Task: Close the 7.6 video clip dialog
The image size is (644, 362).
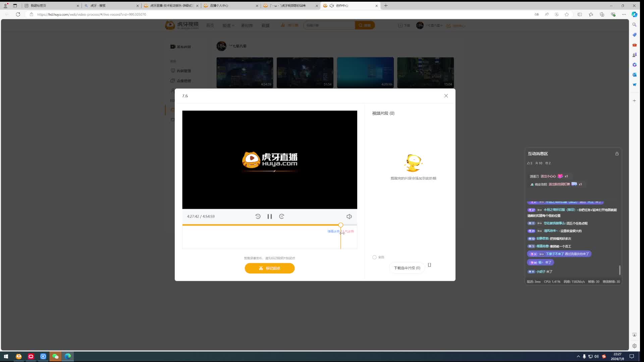Action: point(446,96)
